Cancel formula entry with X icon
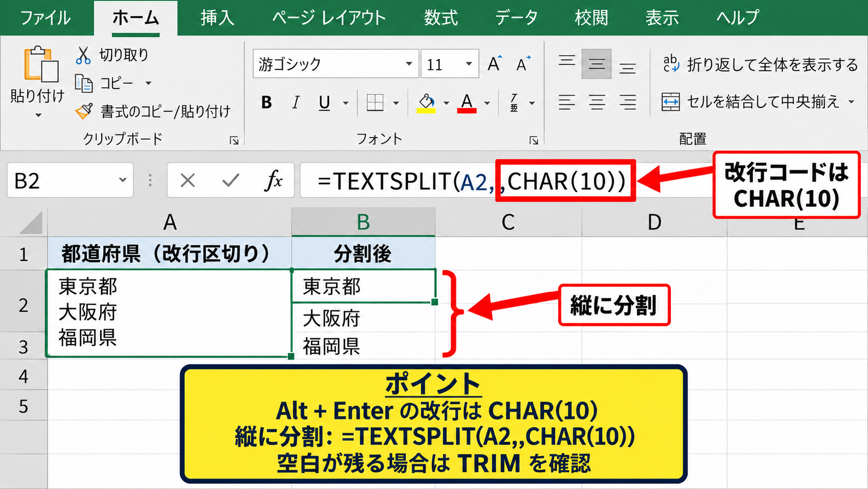The height and width of the screenshot is (489, 868). [x=187, y=181]
